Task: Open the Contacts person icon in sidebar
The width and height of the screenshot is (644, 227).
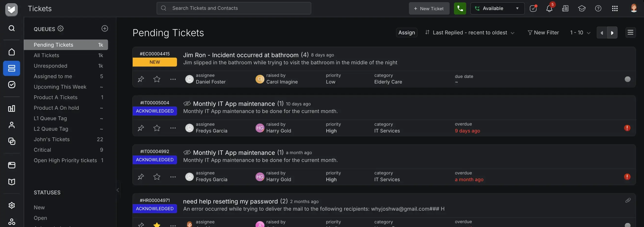Action: click(x=11, y=125)
